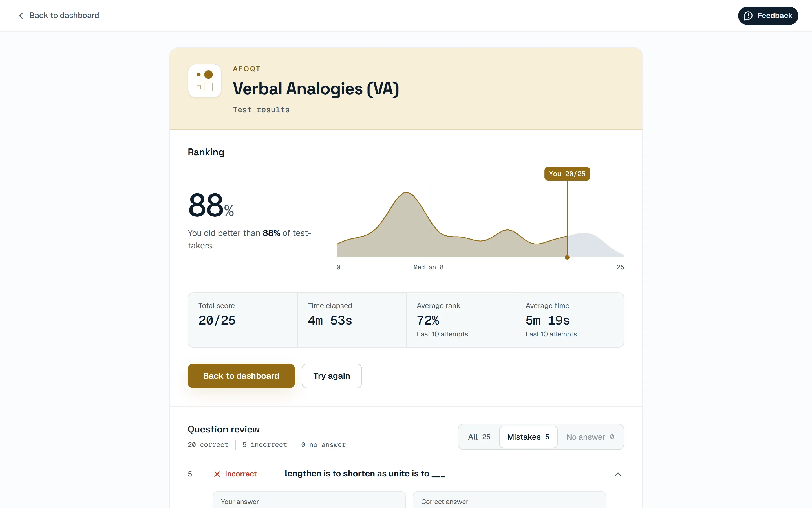The width and height of the screenshot is (812, 508).
Task: Click the score dot on the chart axis
Action: [x=567, y=257]
